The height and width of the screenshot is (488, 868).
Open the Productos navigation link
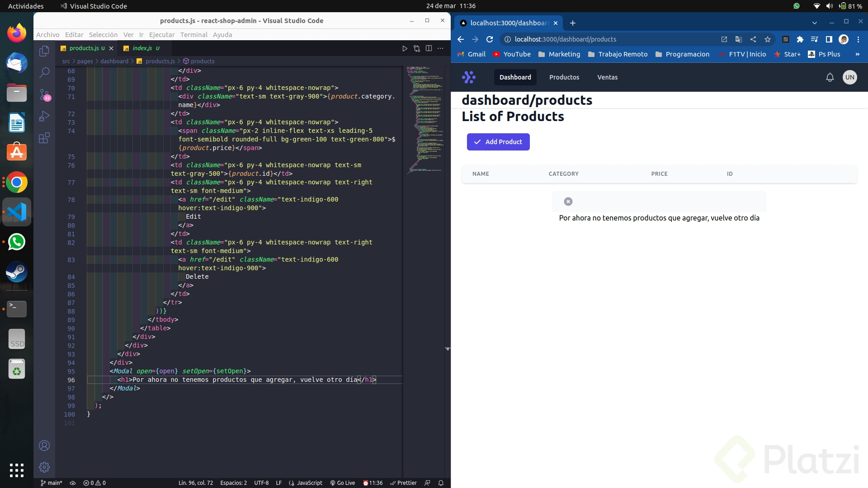coord(564,77)
